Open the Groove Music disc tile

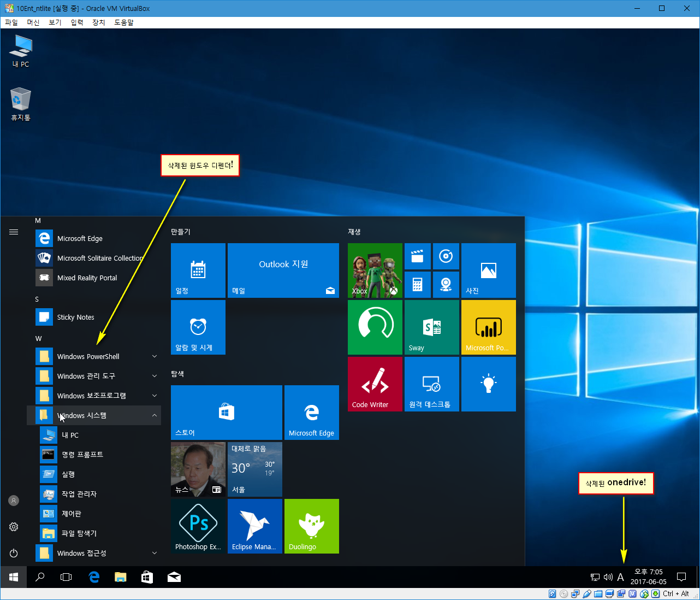pos(446,256)
